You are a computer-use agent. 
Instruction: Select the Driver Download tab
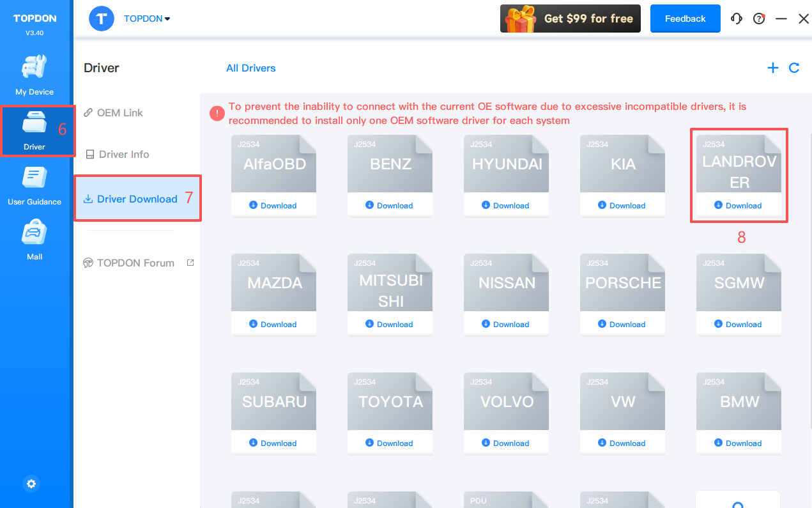coord(137,199)
